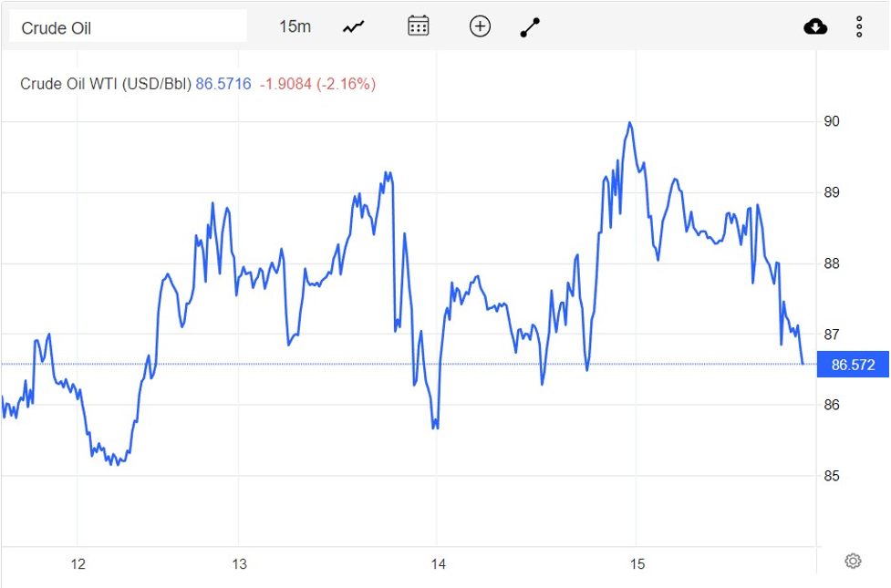This screenshot has height=588, width=891.
Task: Open the three-dot more options menu
Action: coord(859,27)
